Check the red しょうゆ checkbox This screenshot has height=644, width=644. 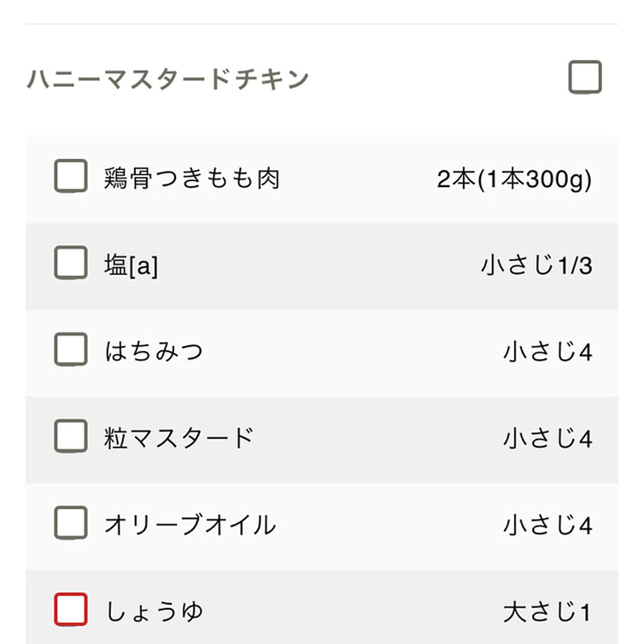click(71, 609)
